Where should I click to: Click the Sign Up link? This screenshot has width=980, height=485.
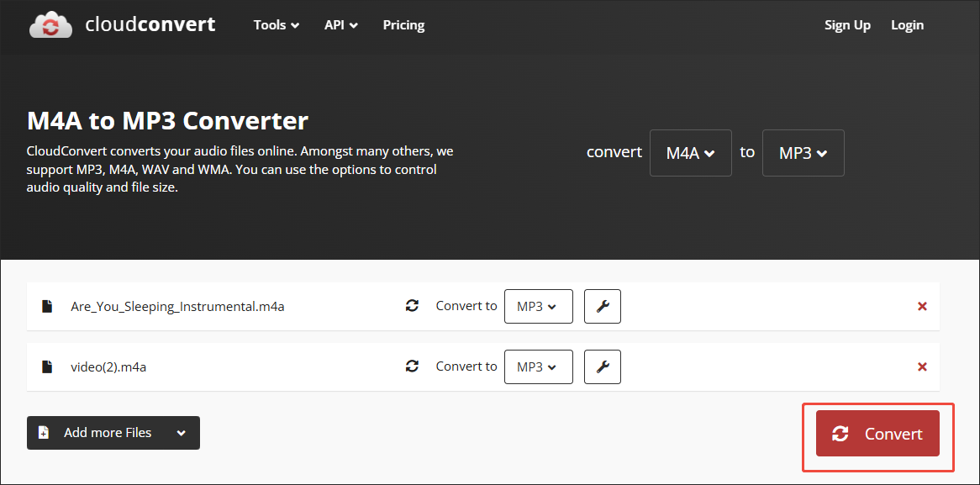[847, 25]
